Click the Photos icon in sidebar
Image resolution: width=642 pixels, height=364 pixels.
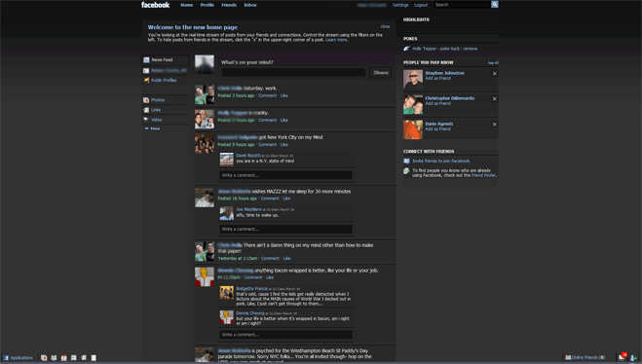(x=146, y=100)
